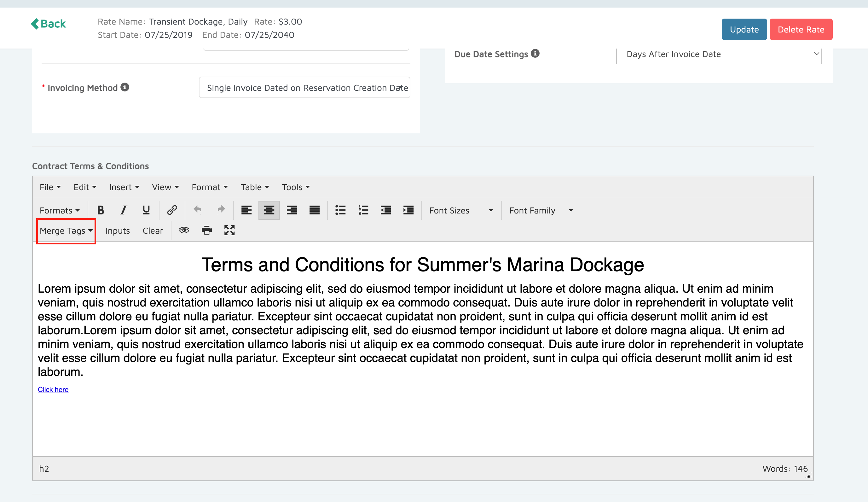Screen dimensions: 868x502
Task: Apply italic text formatting
Action: (123, 210)
